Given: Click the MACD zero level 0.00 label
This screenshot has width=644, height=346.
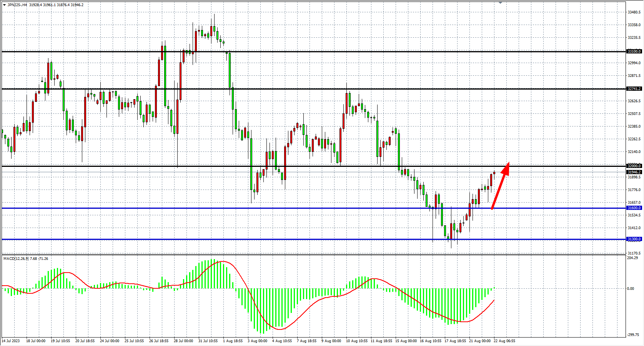Looking at the screenshot, I should (631, 289).
